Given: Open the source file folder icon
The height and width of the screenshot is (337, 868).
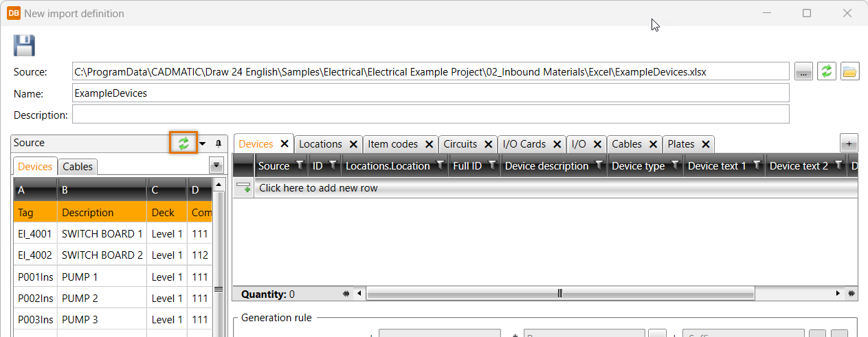Looking at the screenshot, I should click(x=849, y=71).
